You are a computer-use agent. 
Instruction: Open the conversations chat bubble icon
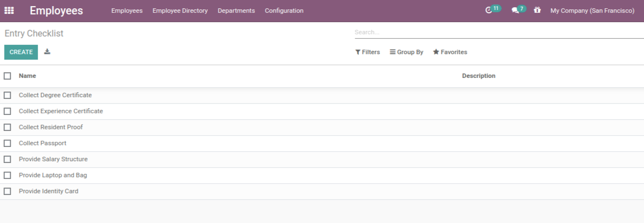515,10
